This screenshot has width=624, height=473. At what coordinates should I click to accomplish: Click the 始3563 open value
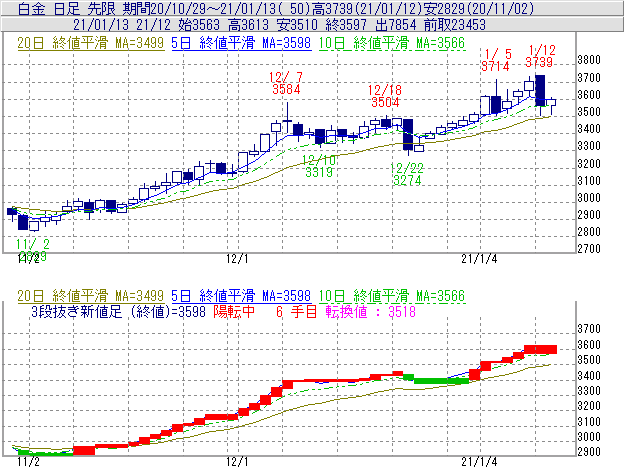(x=199, y=25)
